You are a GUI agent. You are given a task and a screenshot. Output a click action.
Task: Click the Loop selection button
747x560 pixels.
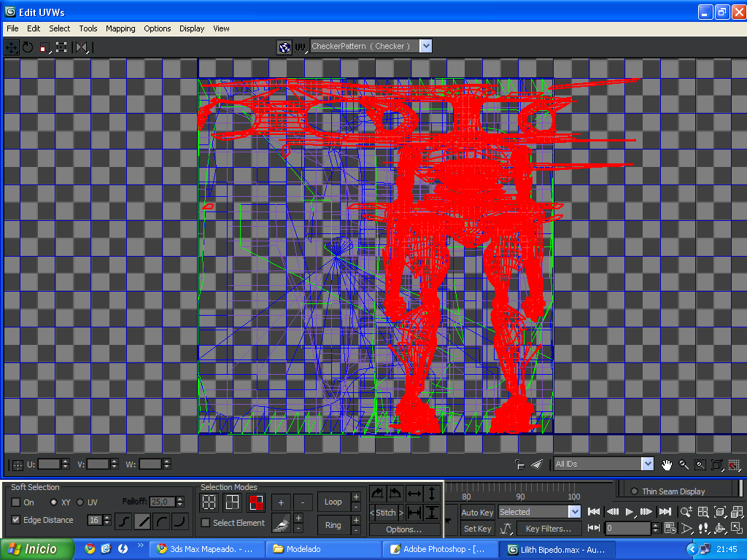pyautogui.click(x=333, y=502)
